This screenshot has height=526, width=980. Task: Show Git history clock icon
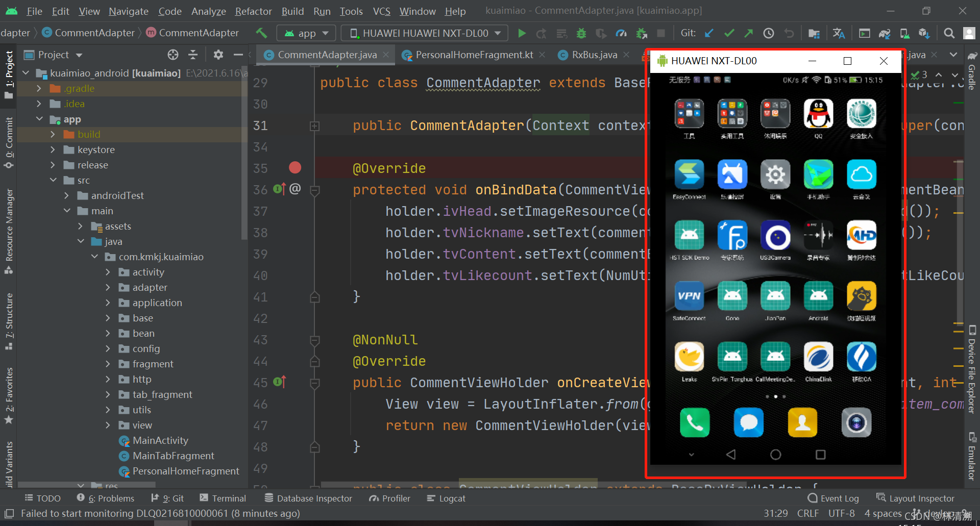tap(768, 33)
